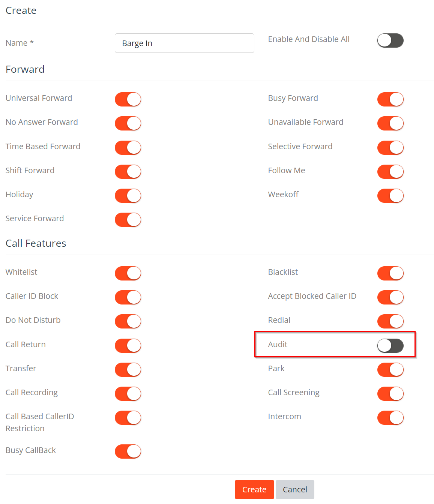This screenshot has height=504, width=434.
Task: Disable Call Recording toggle
Action: pos(128,394)
